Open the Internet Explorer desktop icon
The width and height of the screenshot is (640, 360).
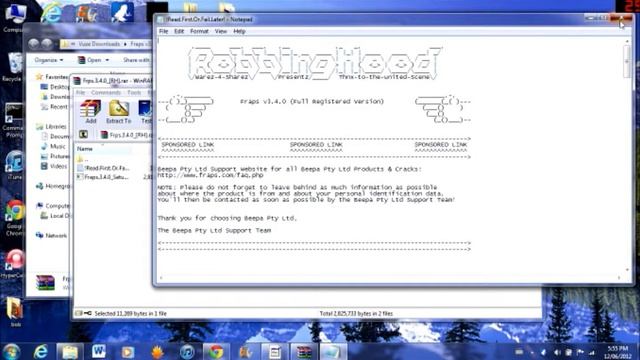[51, 13]
